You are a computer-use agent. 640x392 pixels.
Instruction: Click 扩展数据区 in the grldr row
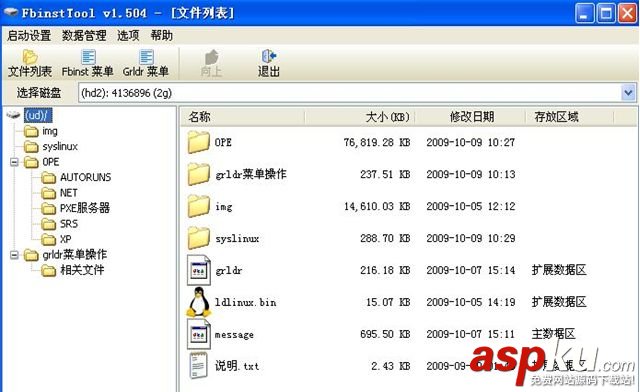[x=559, y=270]
